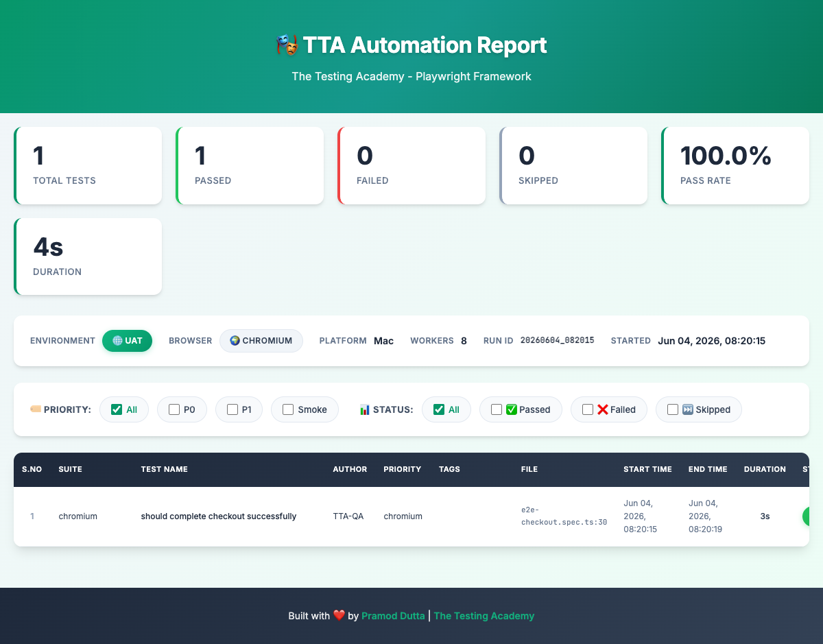Click the workers value 8
The image size is (823, 644).
pyautogui.click(x=464, y=341)
